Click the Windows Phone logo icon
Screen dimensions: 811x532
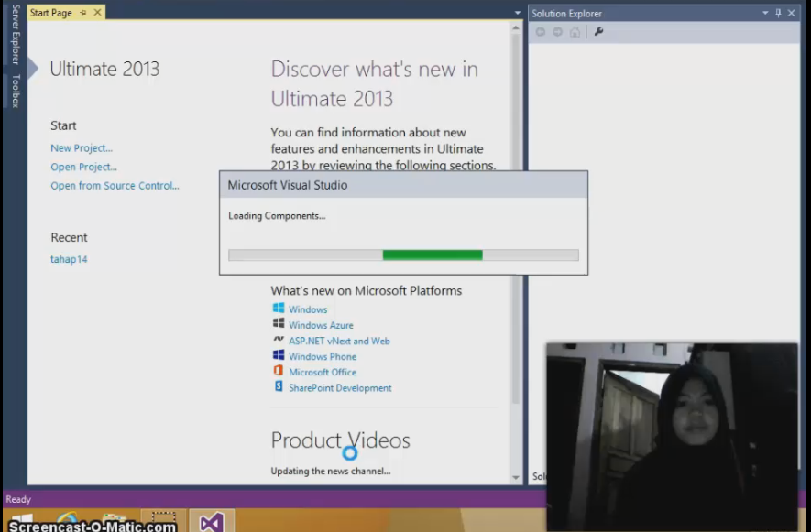pos(279,354)
